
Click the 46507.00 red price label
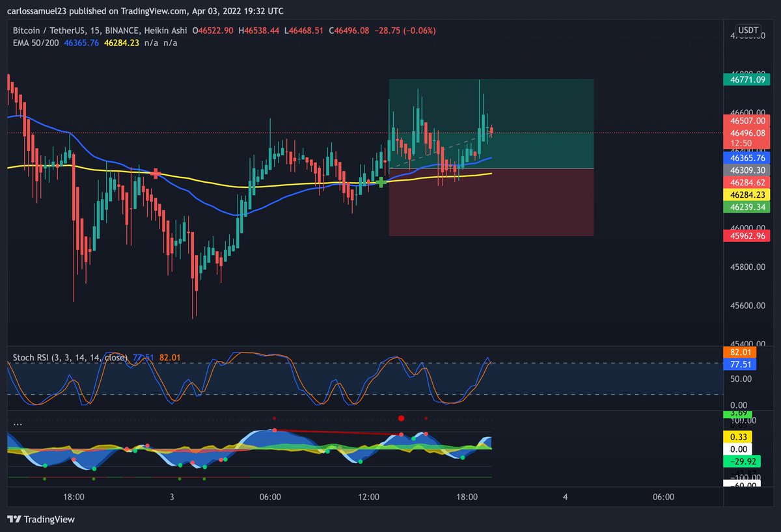point(746,121)
